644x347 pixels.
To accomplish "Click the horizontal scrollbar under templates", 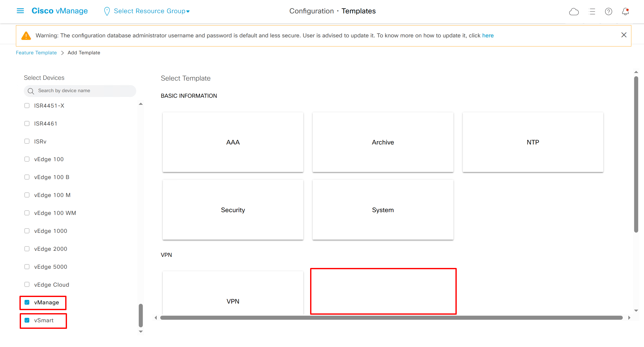I will pyautogui.click(x=391, y=318).
